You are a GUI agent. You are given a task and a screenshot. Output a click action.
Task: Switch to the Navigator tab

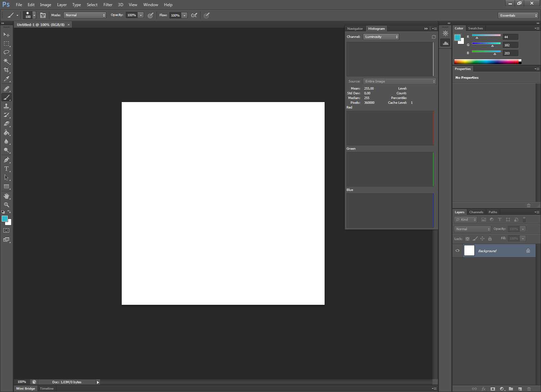355,29
